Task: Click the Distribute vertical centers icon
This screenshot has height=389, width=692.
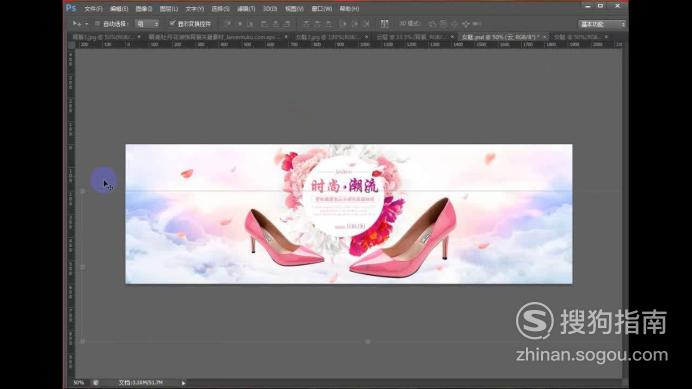Action: pos(317,24)
